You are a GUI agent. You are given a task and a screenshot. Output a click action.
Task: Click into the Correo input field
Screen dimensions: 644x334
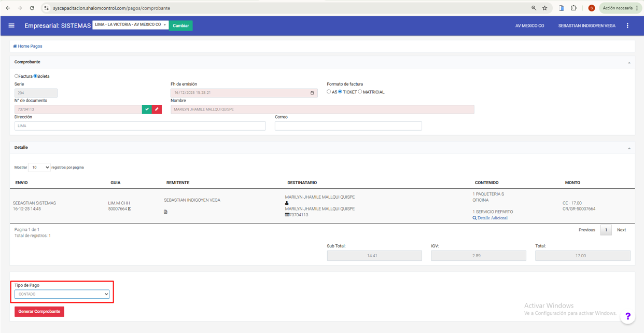tap(348, 126)
